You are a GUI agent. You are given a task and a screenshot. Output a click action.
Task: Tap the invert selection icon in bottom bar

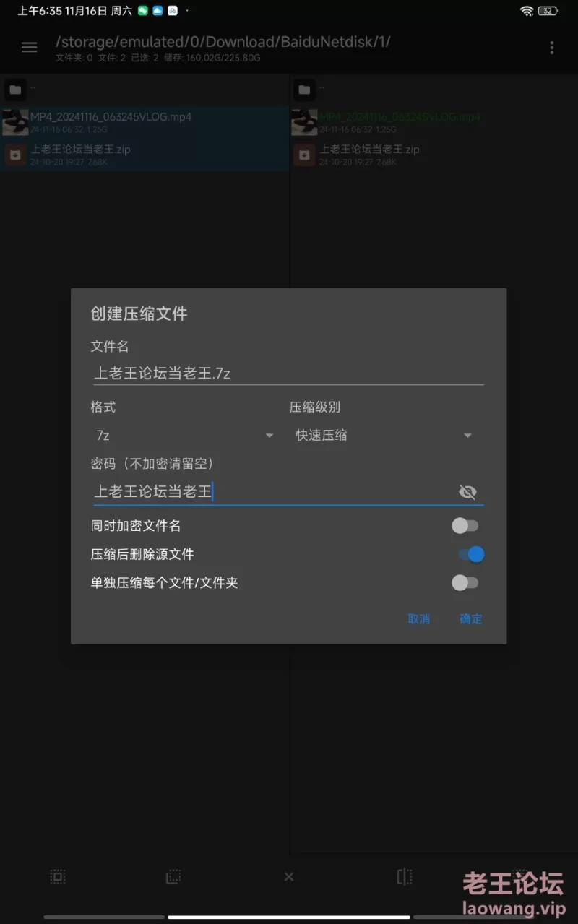pos(173,877)
